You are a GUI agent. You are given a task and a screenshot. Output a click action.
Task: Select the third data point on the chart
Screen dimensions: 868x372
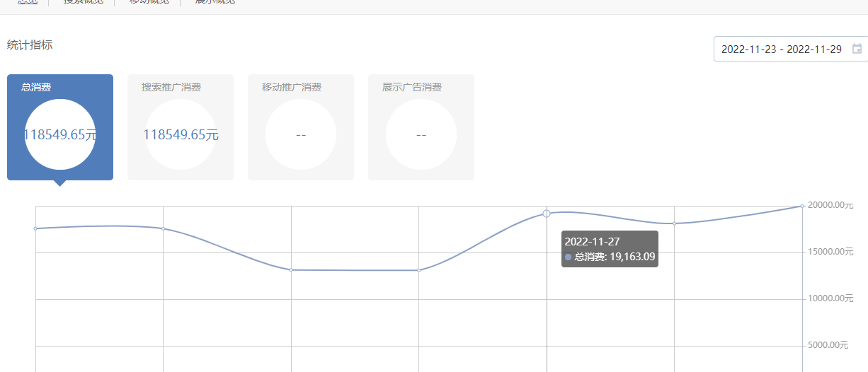(x=291, y=269)
